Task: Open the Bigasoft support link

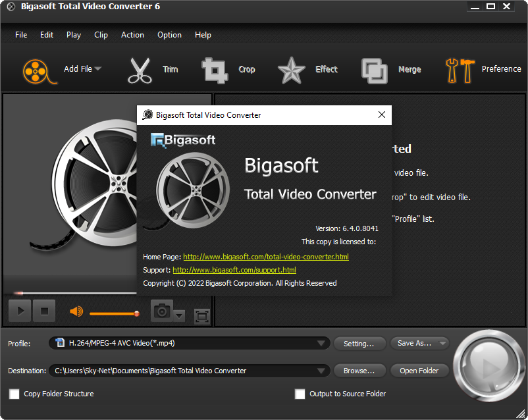Action: tap(234, 270)
